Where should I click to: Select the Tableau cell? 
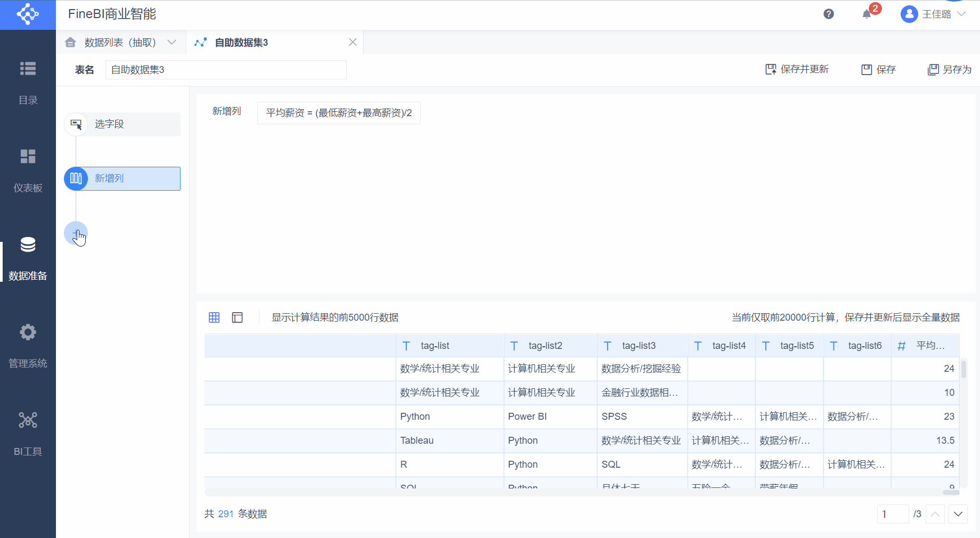(x=450, y=441)
